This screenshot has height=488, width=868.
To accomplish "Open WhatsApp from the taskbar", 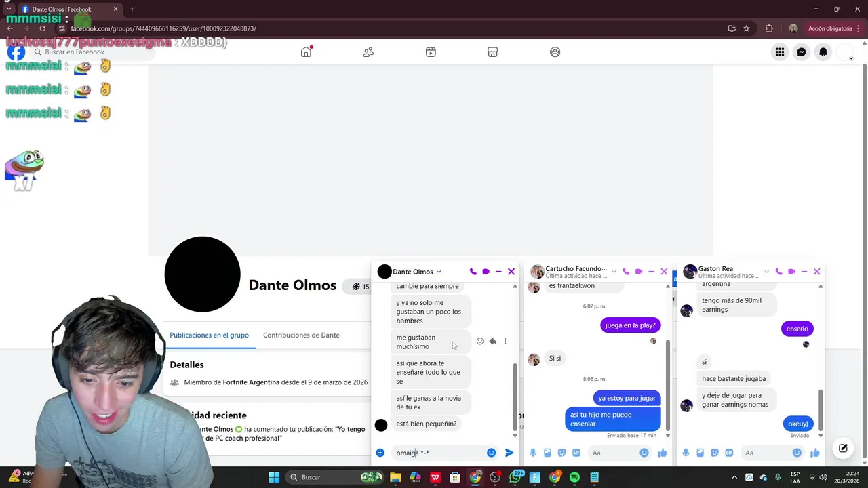I will [515, 477].
